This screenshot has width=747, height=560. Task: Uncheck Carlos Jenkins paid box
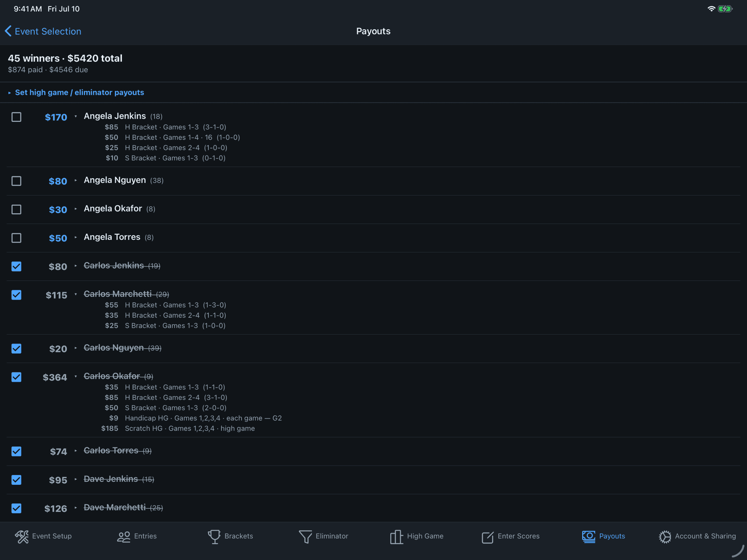coord(16,266)
